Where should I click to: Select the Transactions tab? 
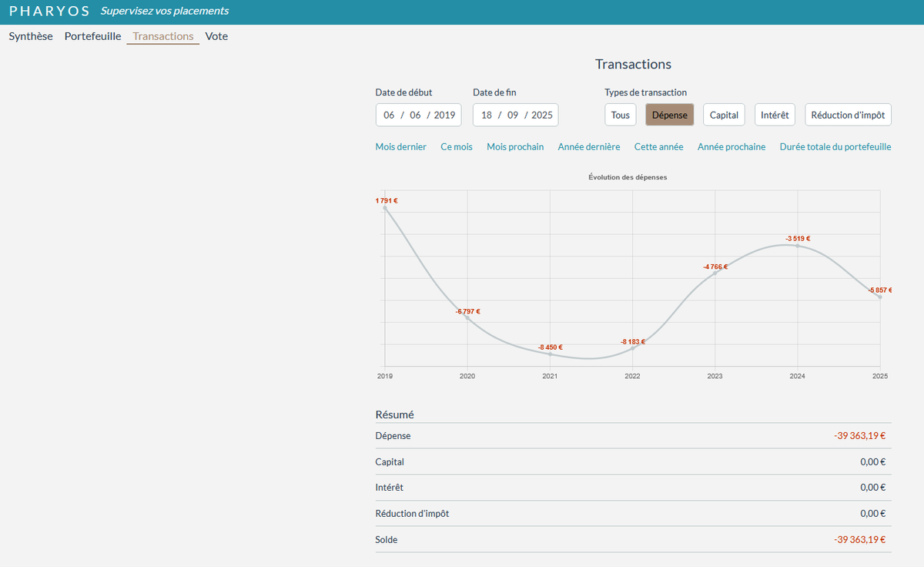(163, 36)
